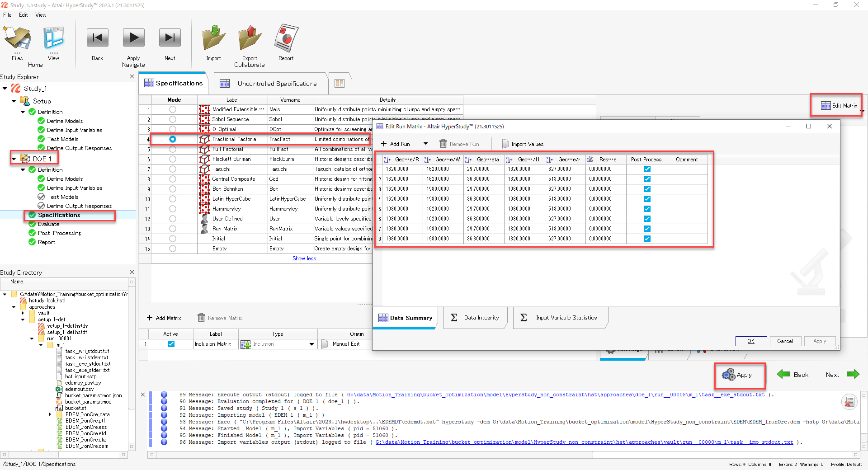
Task: Select Post-Processing in the Study Explorer
Action: pos(59,233)
